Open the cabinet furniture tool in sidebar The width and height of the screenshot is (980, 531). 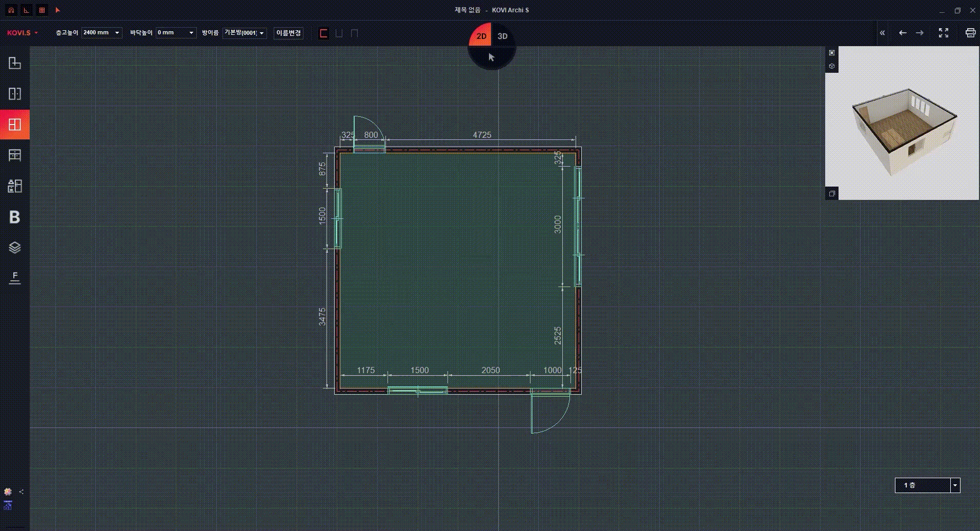pyautogui.click(x=15, y=155)
